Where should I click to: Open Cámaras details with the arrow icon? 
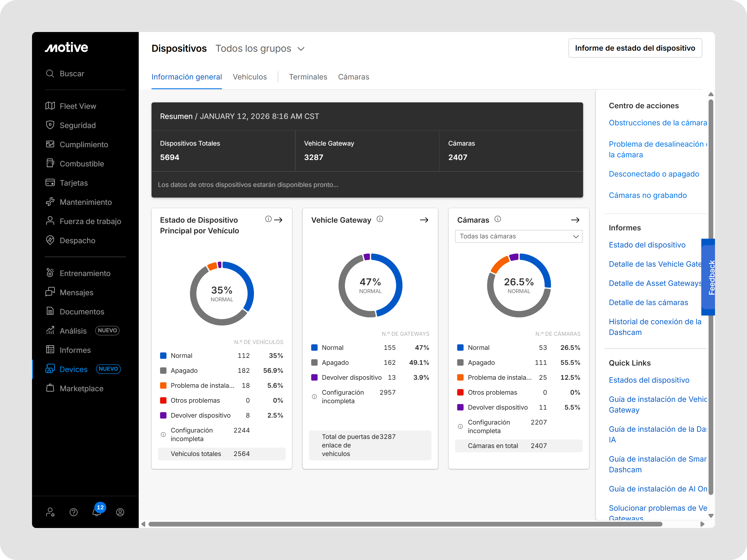(x=575, y=220)
